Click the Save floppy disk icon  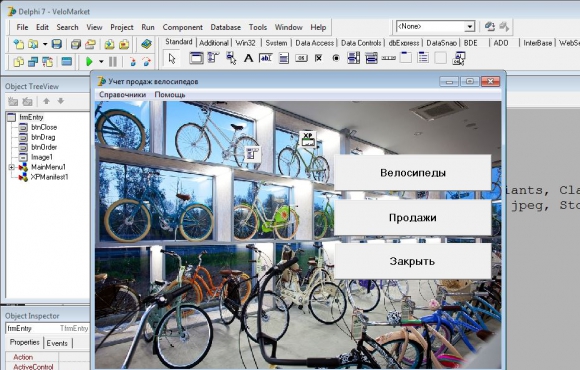pyautogui.click(x=57, y=44)
